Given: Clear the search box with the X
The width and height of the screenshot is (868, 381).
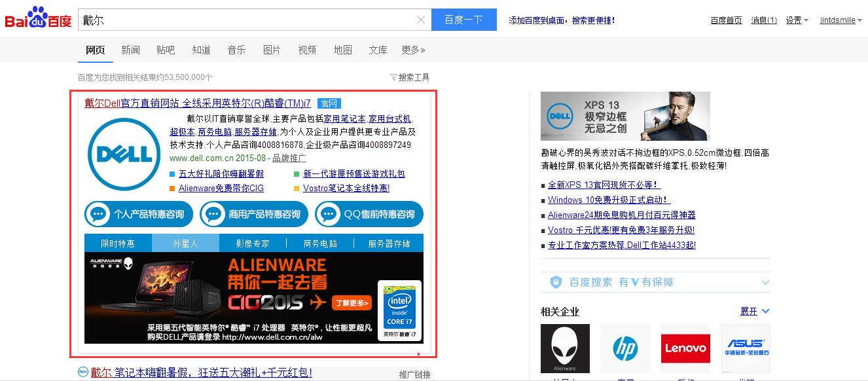Looking at the screenshot, I should tap(421, 20).
